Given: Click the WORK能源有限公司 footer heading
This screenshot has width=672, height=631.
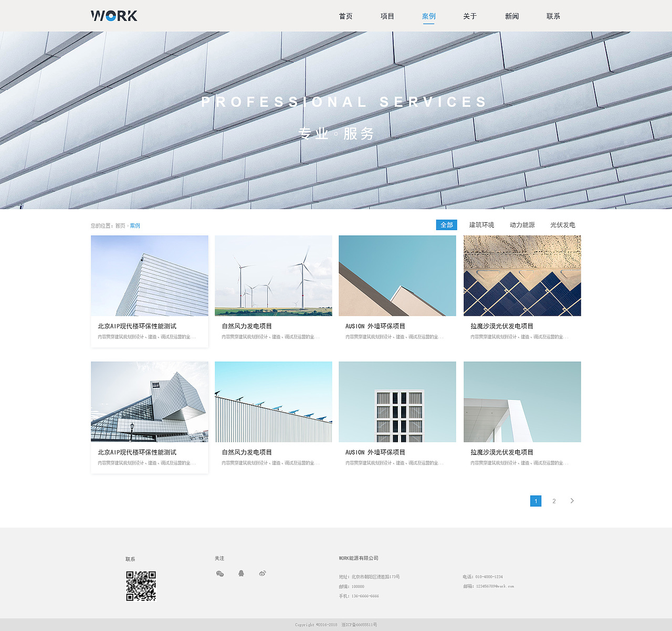Looking at the screenshot, I should point(359,558).
